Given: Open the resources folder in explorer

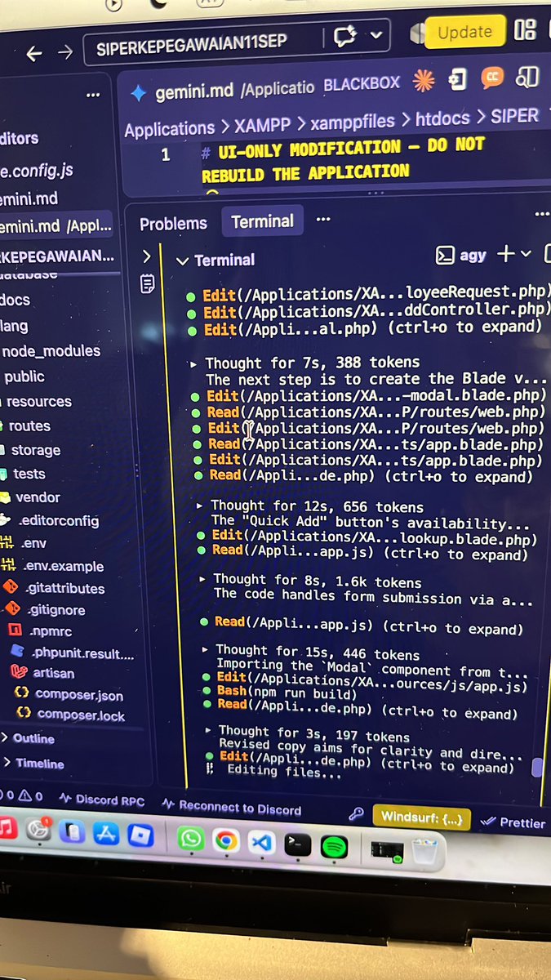Looking at the screenshot, I should pyautogui.click(x=38, y=401).
